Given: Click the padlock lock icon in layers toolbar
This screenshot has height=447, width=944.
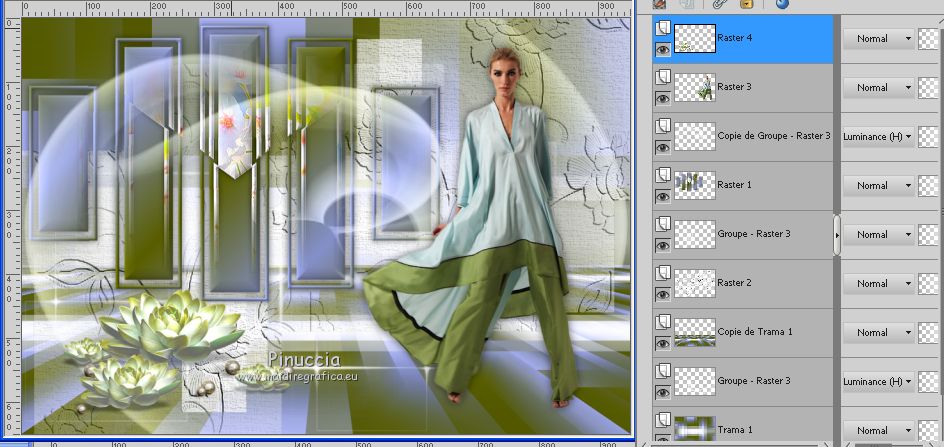Looking at the screenshot, I should 747,4.
